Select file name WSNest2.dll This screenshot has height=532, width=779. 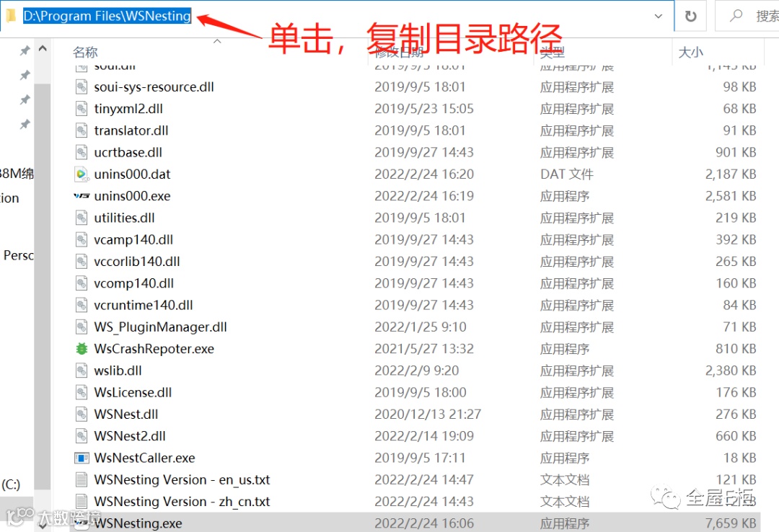coord(130,436)
